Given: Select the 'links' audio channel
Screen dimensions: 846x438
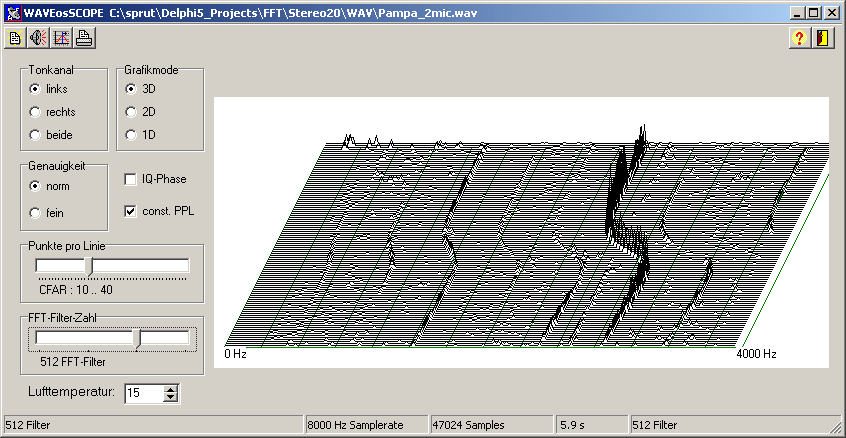Looking at the screenshot, I should point(35,89).
